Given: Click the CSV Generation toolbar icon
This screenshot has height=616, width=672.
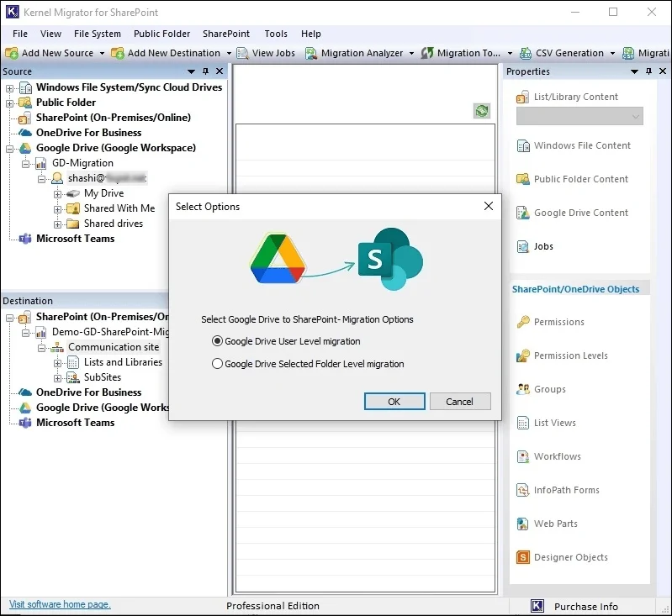Looking at the screenshot, I should click(526, 53).
